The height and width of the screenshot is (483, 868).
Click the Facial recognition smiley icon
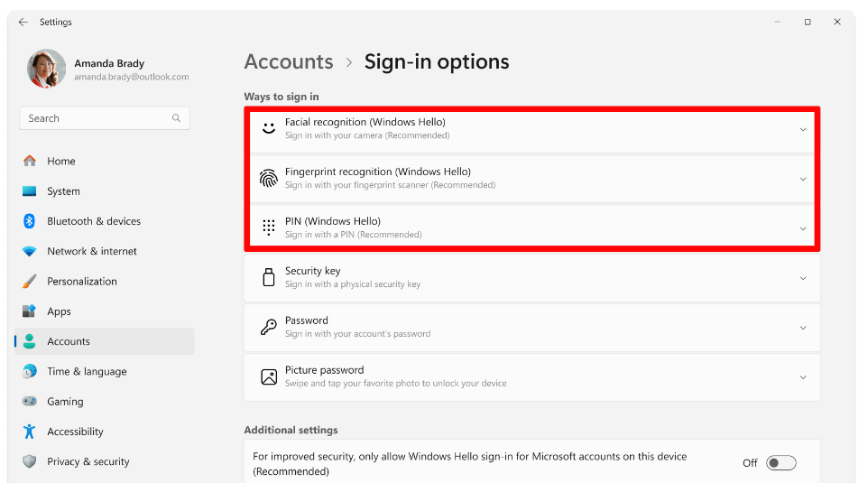point(269,128)
